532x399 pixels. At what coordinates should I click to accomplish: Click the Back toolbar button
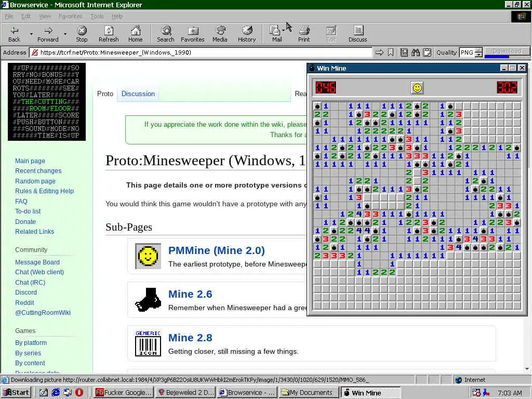(14, 34)
